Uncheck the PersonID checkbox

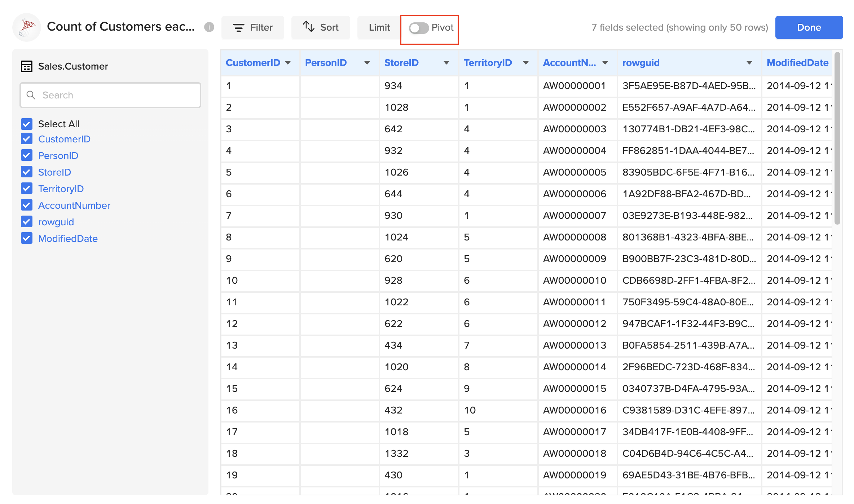coord(26,155)
